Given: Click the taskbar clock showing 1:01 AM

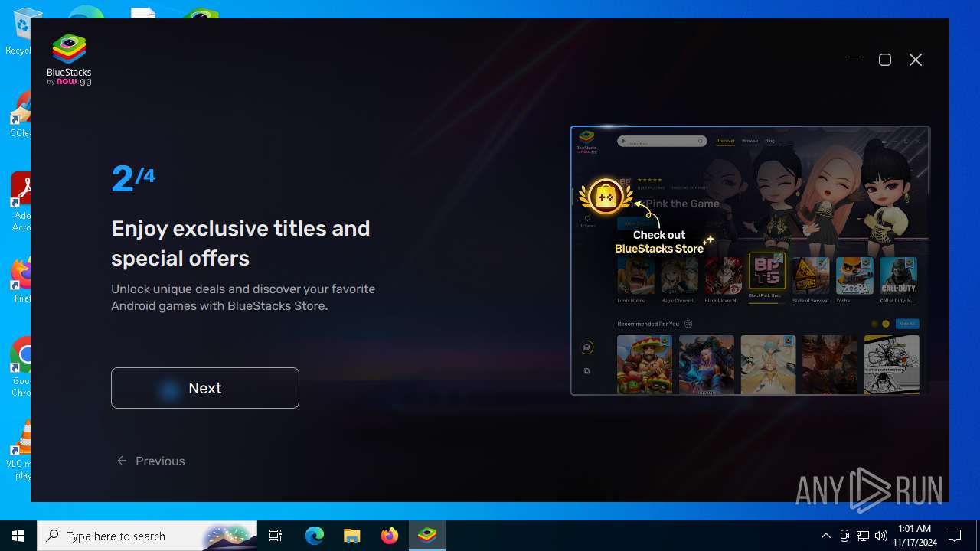Looking at the screenshot, I should tap(914, 536).
